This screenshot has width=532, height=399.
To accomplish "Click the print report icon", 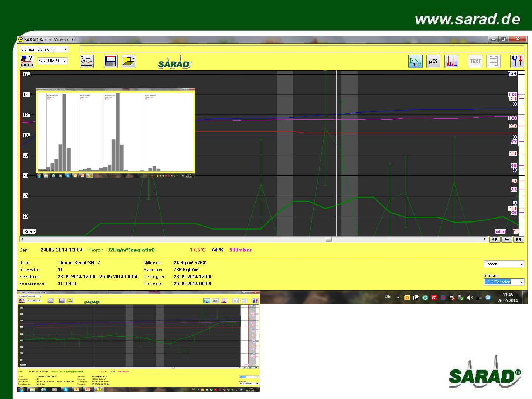I will [x=493, y=61].
